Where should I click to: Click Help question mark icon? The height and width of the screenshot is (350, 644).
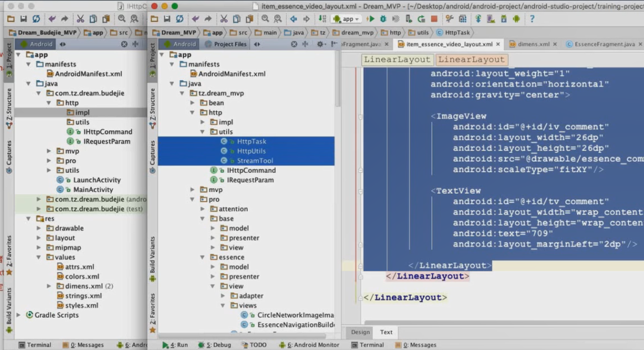click(x=532, y=19)
